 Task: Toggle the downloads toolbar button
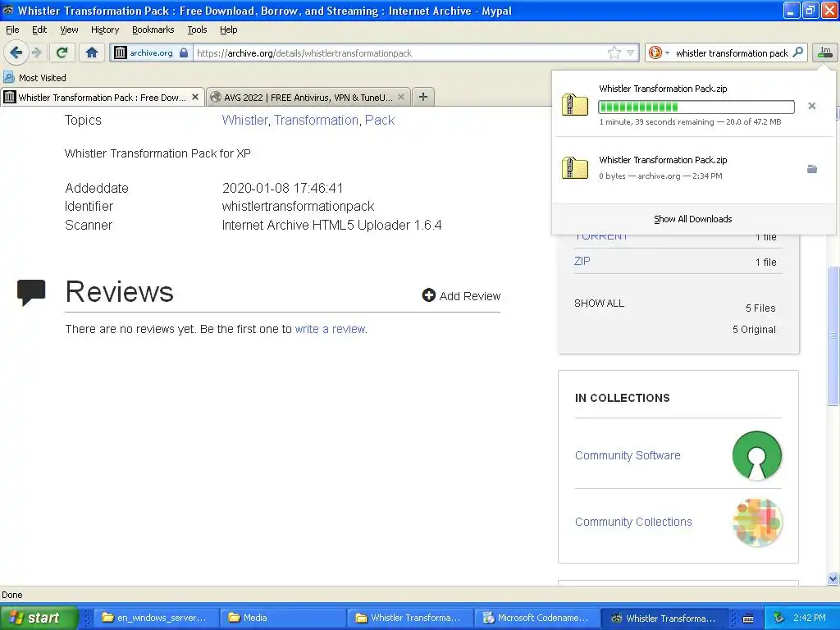(x=825, y=52)
